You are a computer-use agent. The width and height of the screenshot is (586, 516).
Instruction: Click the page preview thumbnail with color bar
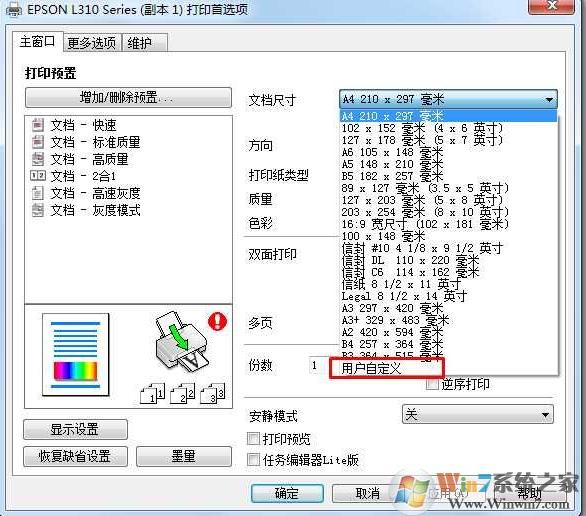(75, 355)
